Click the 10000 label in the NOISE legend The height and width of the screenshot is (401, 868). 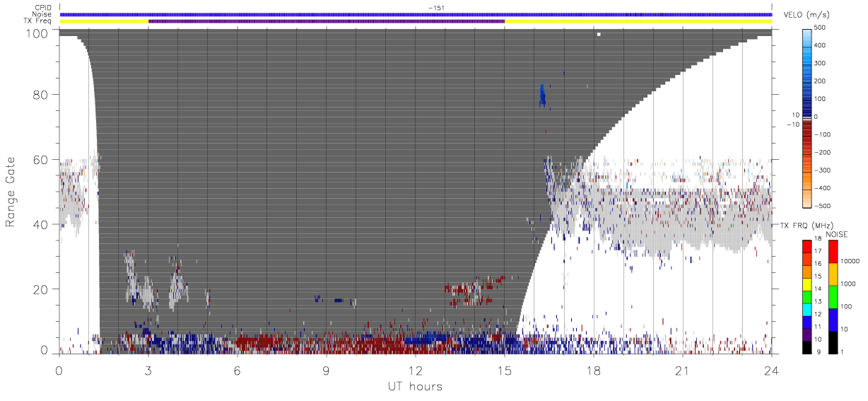[x=850, y=261]
